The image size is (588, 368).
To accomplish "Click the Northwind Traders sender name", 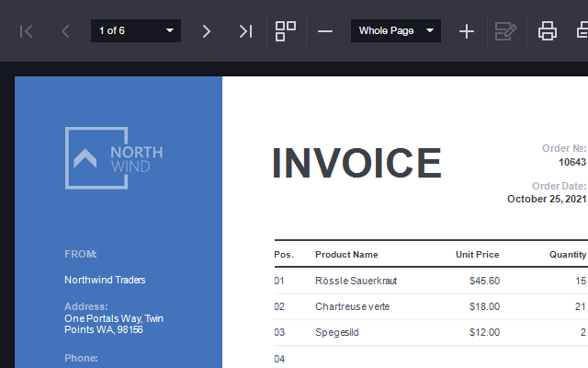I will coord(105,280).
